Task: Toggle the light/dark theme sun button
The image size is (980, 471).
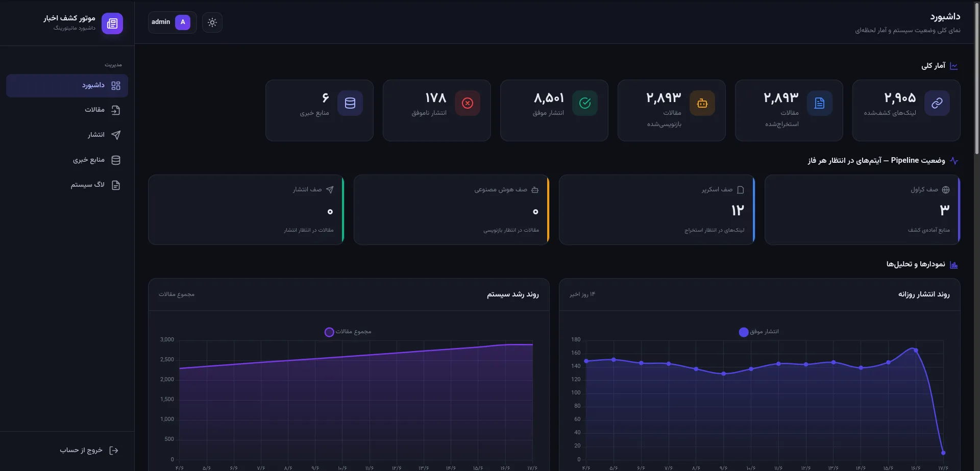Action: coord(212,22)
